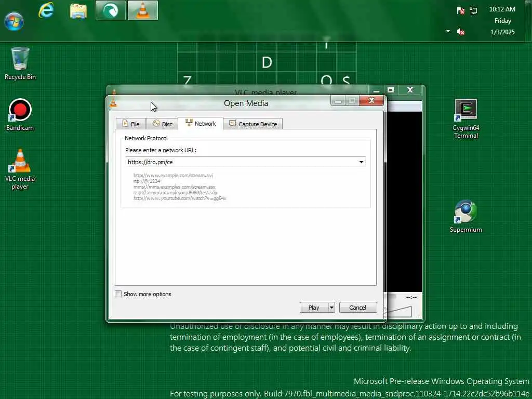Select VLC cone taskbar button

[143, 10]
